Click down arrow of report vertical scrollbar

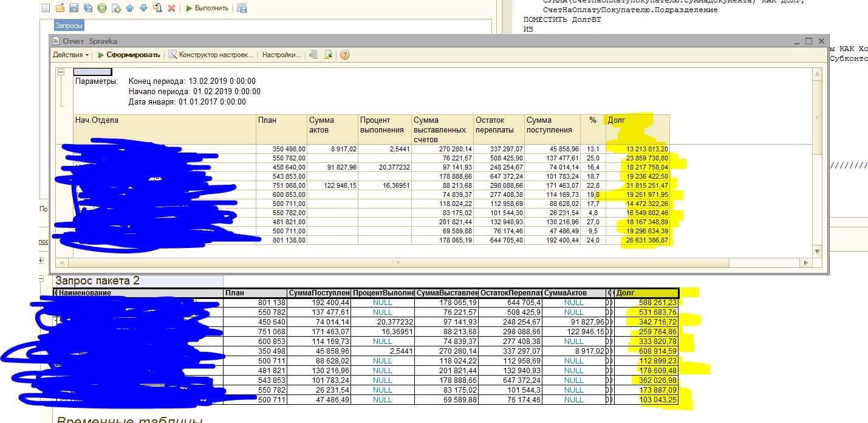coord(817,251)
